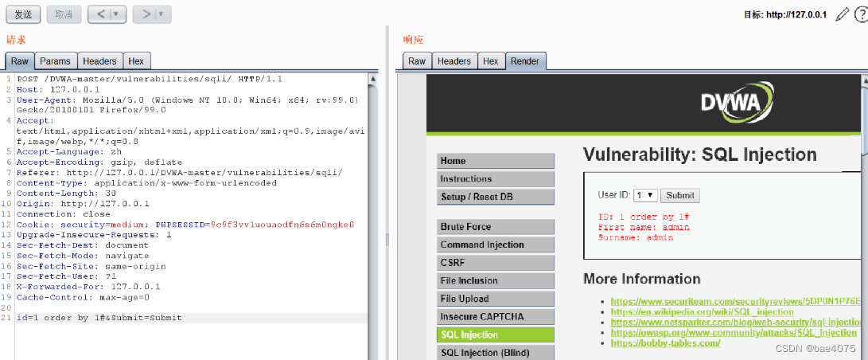Click the 'ID: 1 order by 1#' result text
The height and width of the screenshot is (360, 868).
click(x=644, y=217)
